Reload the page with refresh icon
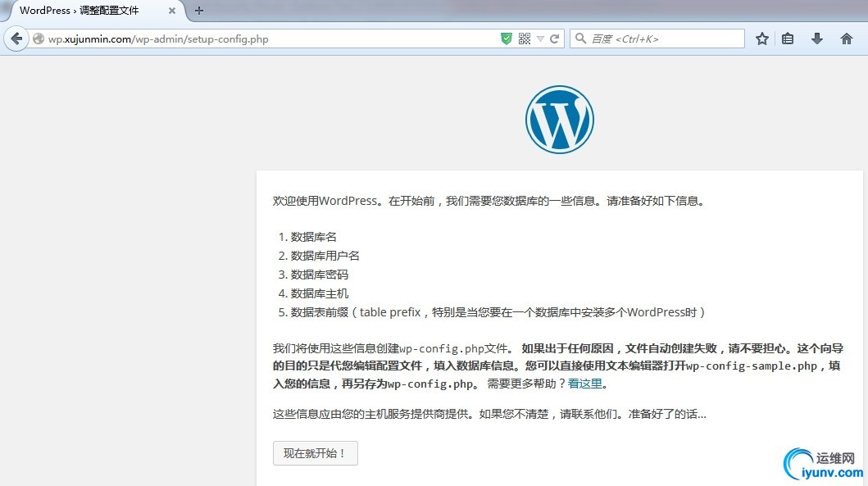This screenshot has width=868, height=486. [554, 39]
